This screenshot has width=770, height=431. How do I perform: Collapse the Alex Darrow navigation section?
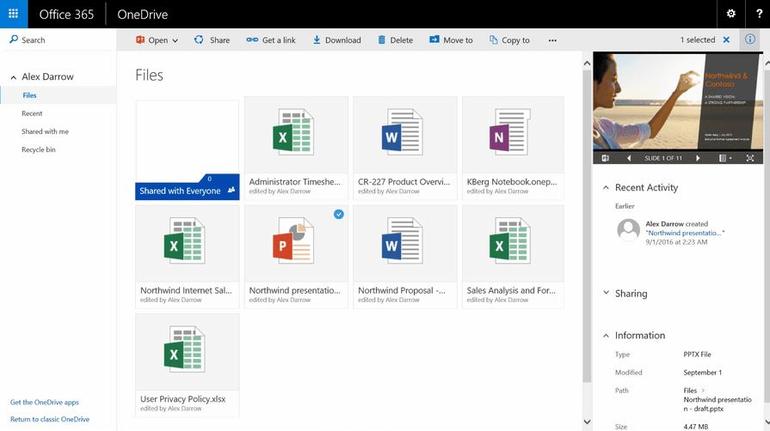click(13, 77)
